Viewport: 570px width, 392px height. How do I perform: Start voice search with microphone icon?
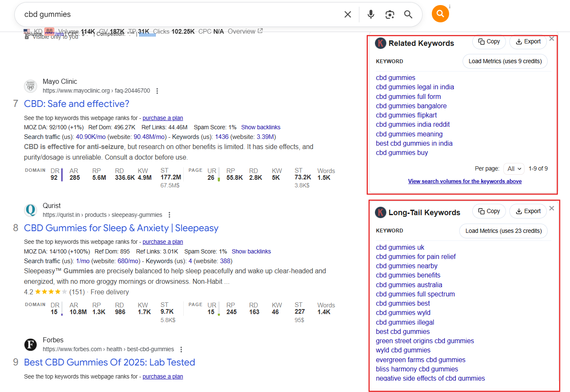pyautogui.click(x=371, y=14)
